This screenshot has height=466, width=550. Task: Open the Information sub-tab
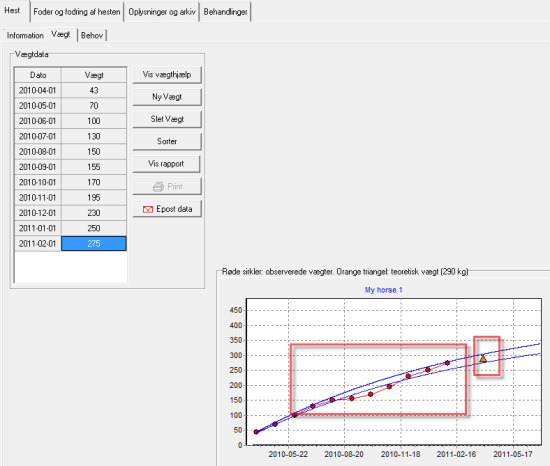pos(25,35)
